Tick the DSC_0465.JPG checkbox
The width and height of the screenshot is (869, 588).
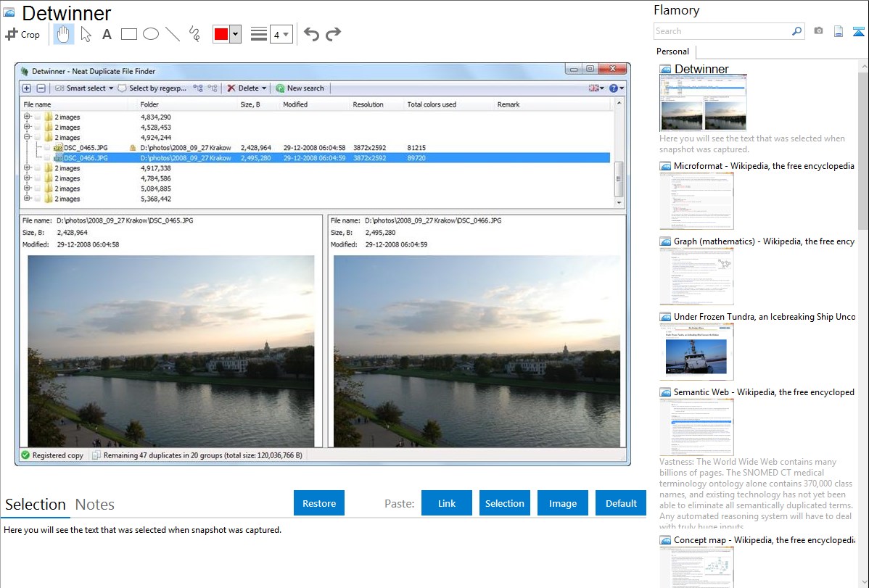coord(47,147)
